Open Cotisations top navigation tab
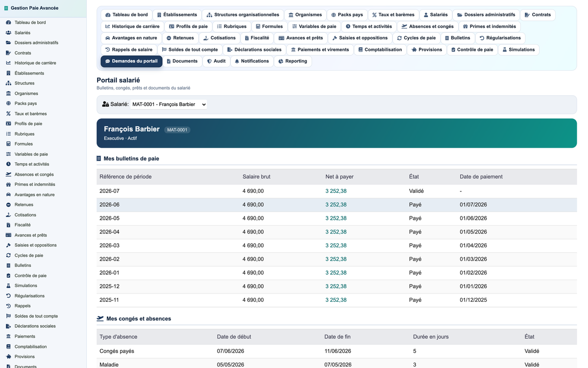This screenshot has width=588, height=368. click(220, 38)
